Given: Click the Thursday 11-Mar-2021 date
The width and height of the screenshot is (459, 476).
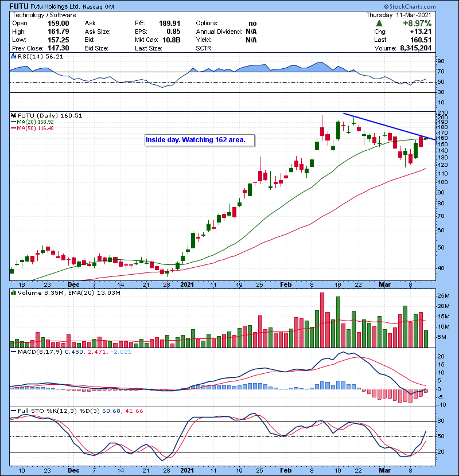Looking at the screenshot, I should [399, 15].
